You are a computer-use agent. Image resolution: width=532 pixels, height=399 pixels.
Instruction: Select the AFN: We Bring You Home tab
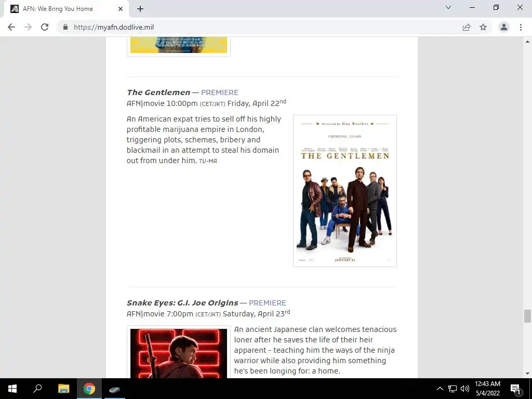(66, 9)
